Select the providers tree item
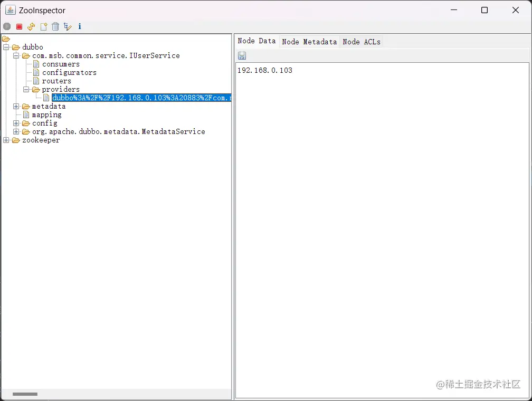 [x=61, y=90]
